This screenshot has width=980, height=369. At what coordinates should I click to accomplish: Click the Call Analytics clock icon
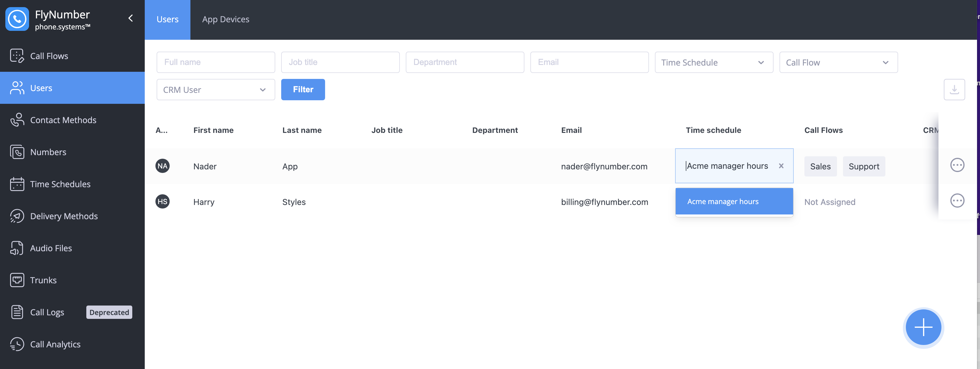tap(17, 344)
